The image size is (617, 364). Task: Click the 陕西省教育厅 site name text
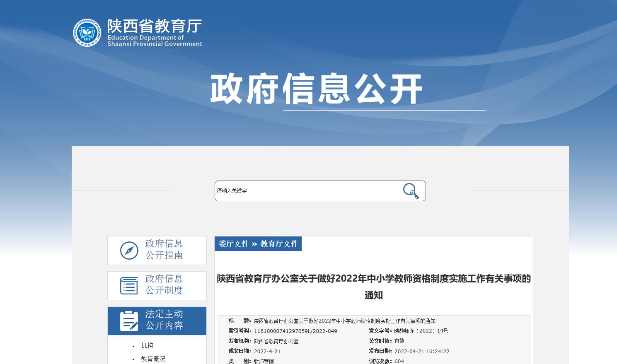155,26
